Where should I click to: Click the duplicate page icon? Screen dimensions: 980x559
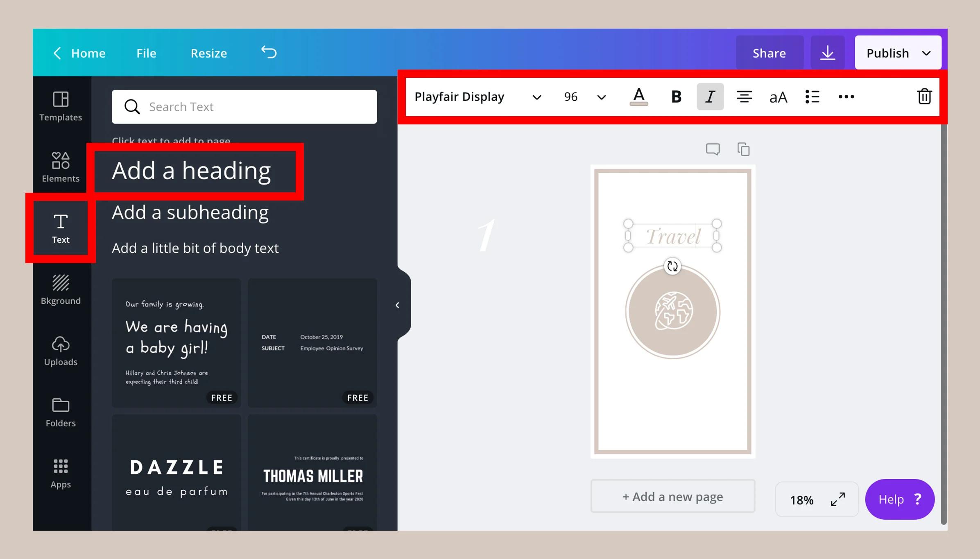tap(743, 149)
